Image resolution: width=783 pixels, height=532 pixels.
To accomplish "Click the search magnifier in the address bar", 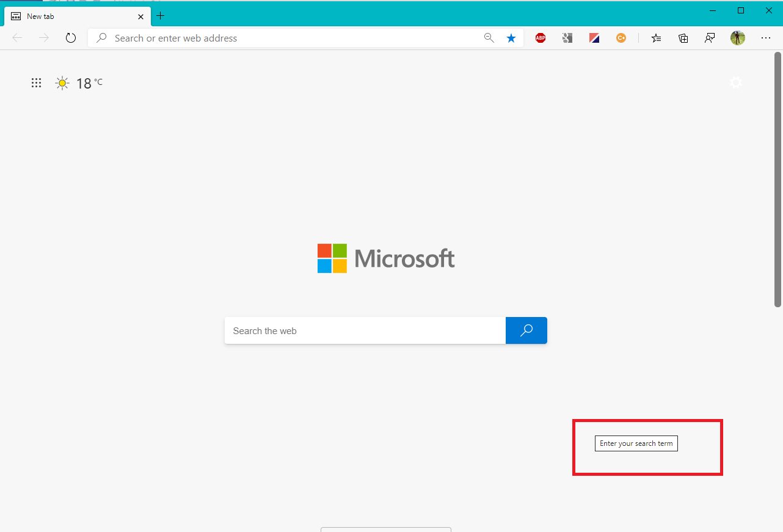I will pos(101,37).
